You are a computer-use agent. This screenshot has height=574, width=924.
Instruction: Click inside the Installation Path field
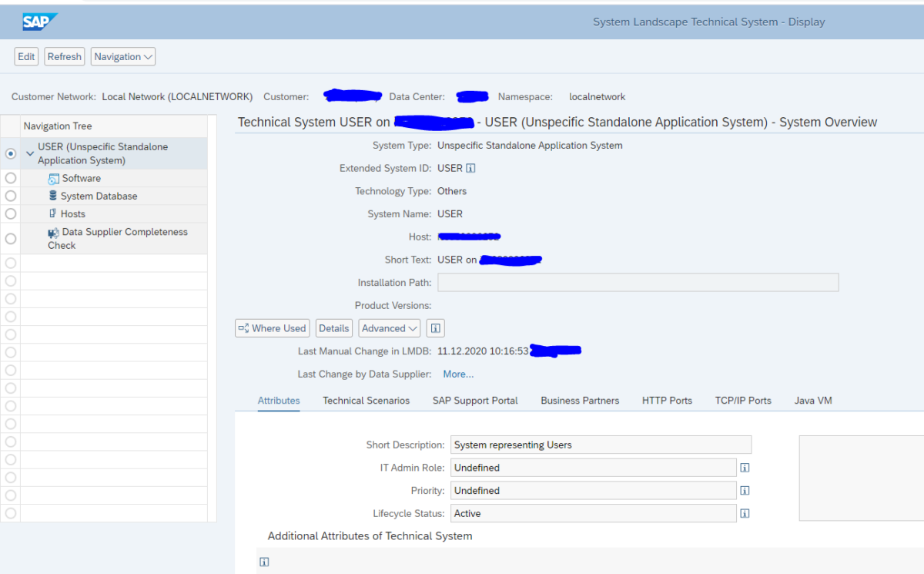tap(638, 282)
